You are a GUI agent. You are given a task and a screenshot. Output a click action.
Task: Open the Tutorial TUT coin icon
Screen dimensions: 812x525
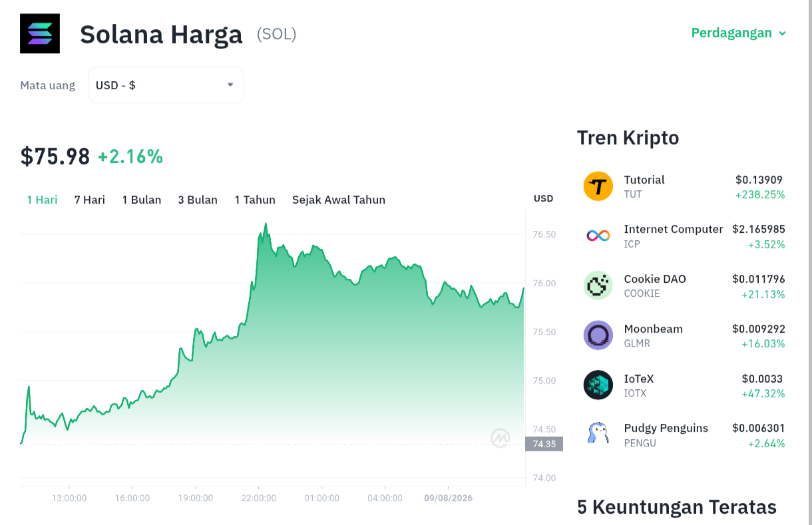coord(598,186)
